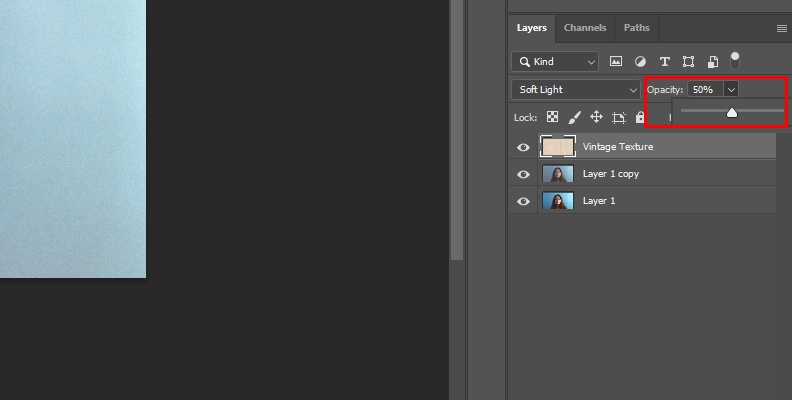Open the Kind filter dropdown
The width and height of the screenshot is (792, 400).
point(555,62)
